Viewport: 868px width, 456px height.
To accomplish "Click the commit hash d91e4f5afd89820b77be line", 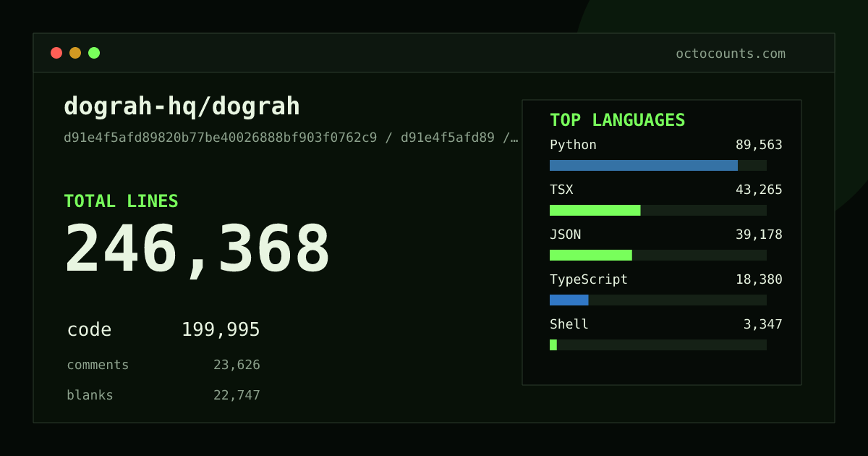I will [291, 138].
